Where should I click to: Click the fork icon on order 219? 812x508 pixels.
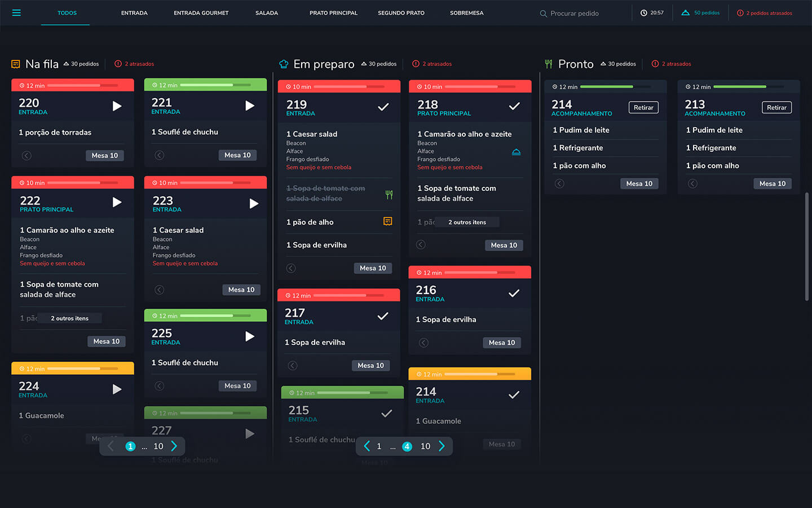pyautogui.click(x=389, y=194)
